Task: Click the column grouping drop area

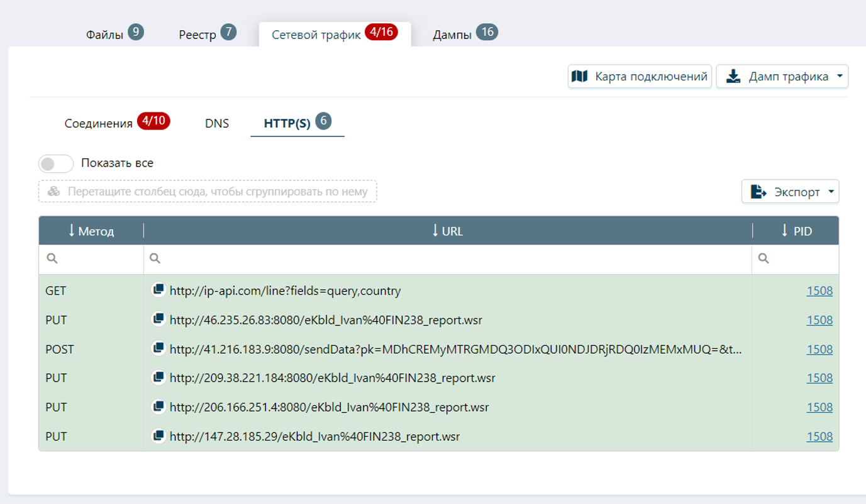Action: tap(208, 192)
